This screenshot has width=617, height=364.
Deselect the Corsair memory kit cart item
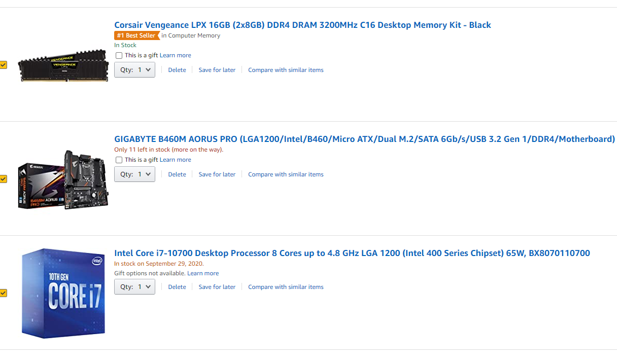(x=3, y=65)
